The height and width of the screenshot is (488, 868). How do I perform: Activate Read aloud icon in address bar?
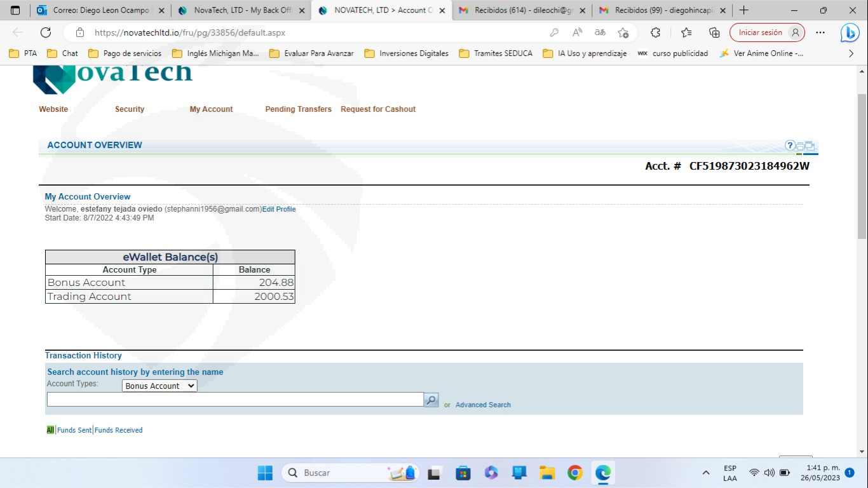pyautogui.click(x=577, y=32)
